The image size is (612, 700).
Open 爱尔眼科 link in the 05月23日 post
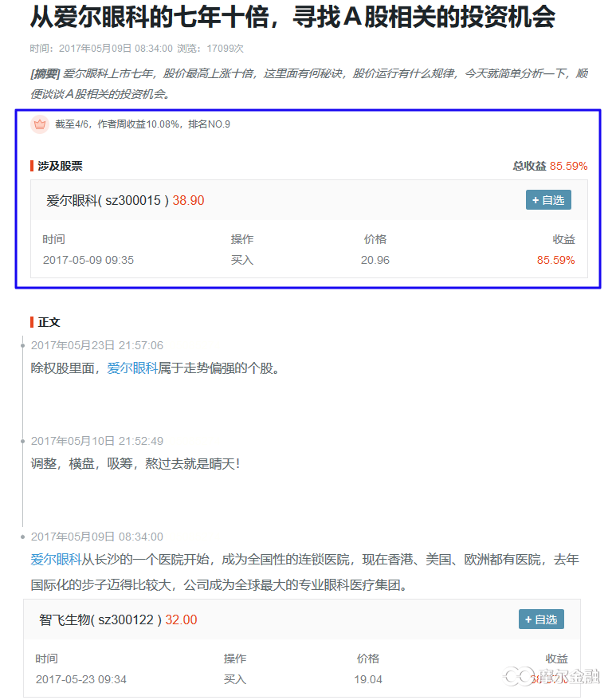[x=132, y=368]
